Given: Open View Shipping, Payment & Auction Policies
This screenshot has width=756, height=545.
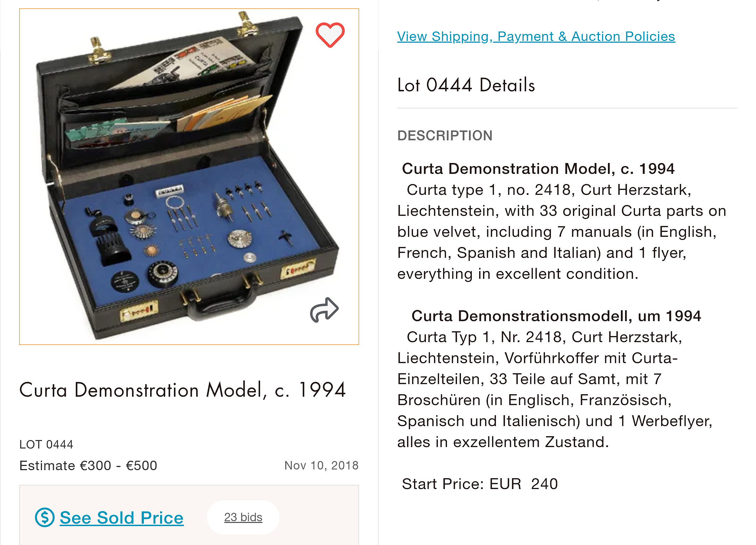Looking at the screenshot, I should pyautogui.click(x=536, y=36).
